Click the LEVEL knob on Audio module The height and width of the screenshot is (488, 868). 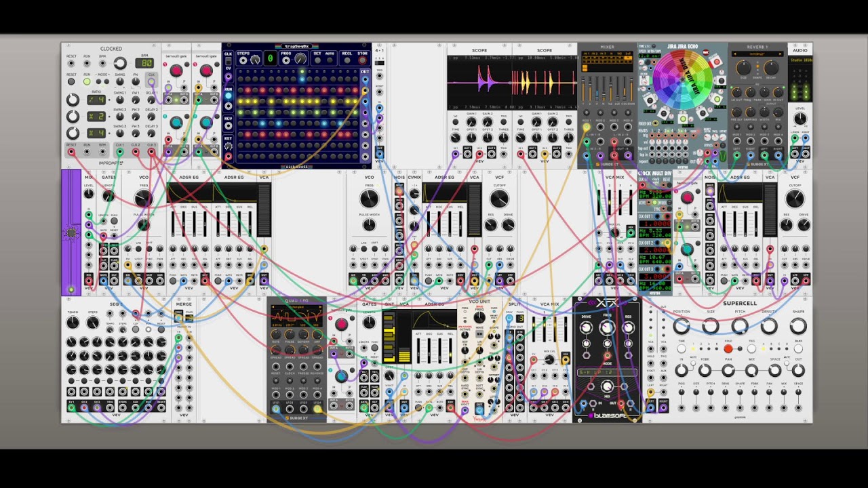coord(800,119)
